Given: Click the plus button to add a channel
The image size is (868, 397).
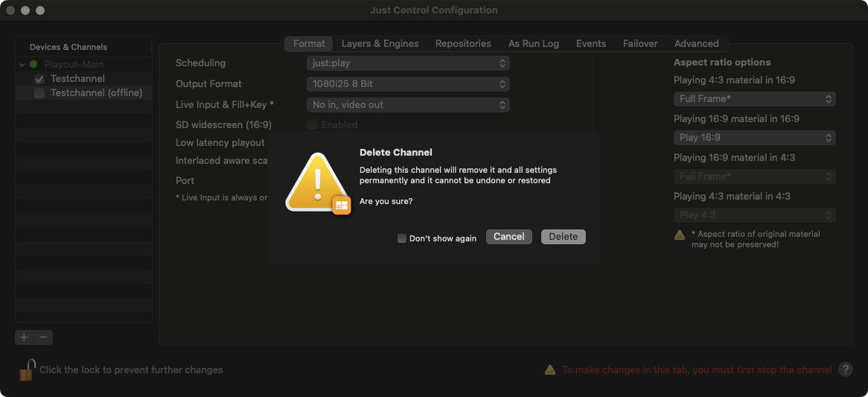Looking at the screenshot, I should [25, 337].
